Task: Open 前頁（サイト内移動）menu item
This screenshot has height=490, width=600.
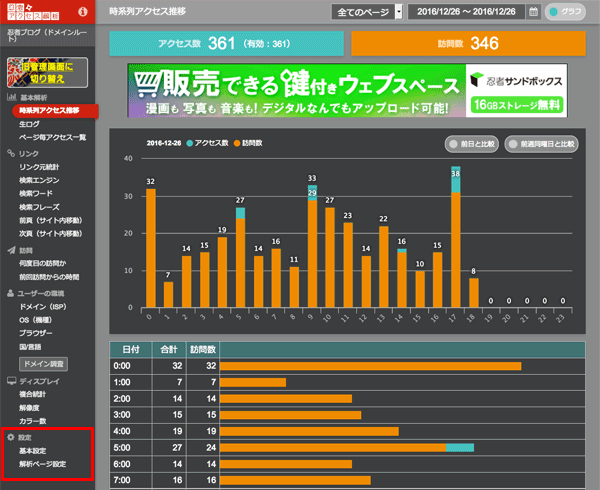Action: click(x=51, y=220)
